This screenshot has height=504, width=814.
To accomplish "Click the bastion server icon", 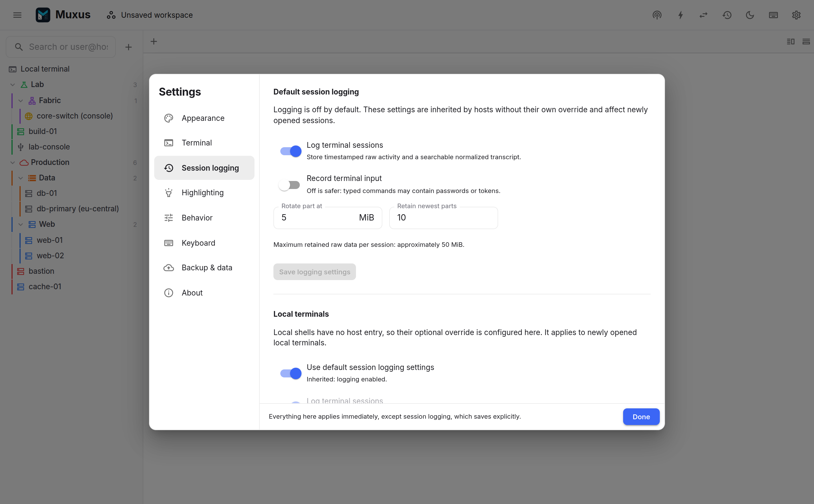I will click(21, 271).
